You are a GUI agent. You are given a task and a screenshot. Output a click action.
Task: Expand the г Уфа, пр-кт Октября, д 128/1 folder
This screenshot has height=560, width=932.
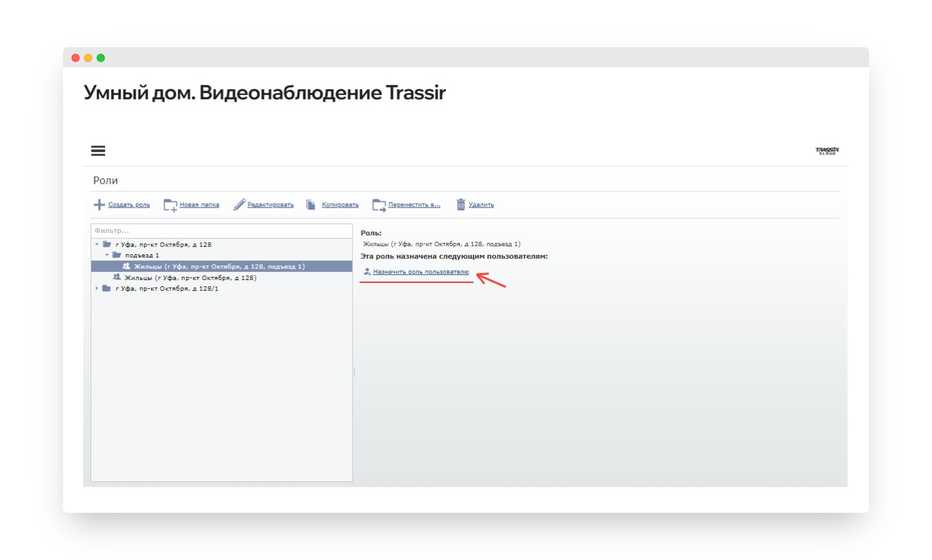[97, 288]
